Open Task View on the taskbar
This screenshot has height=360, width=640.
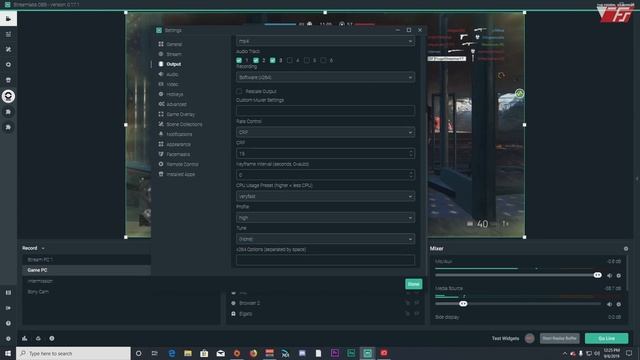(x=155, y=353)
